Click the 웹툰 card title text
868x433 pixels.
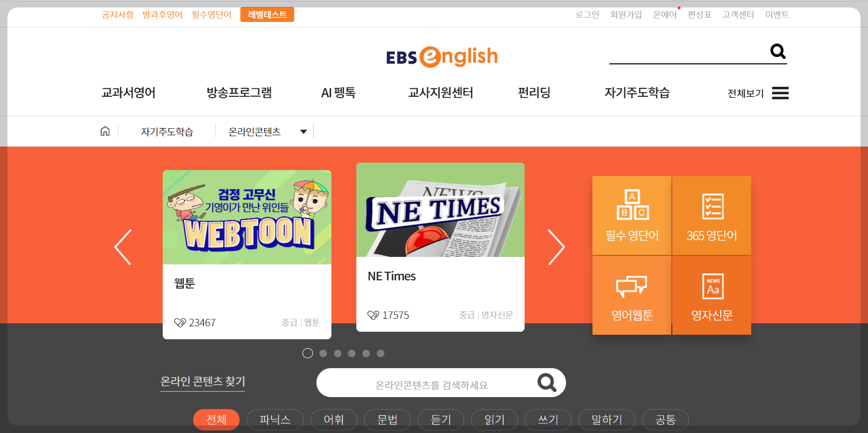185,283
